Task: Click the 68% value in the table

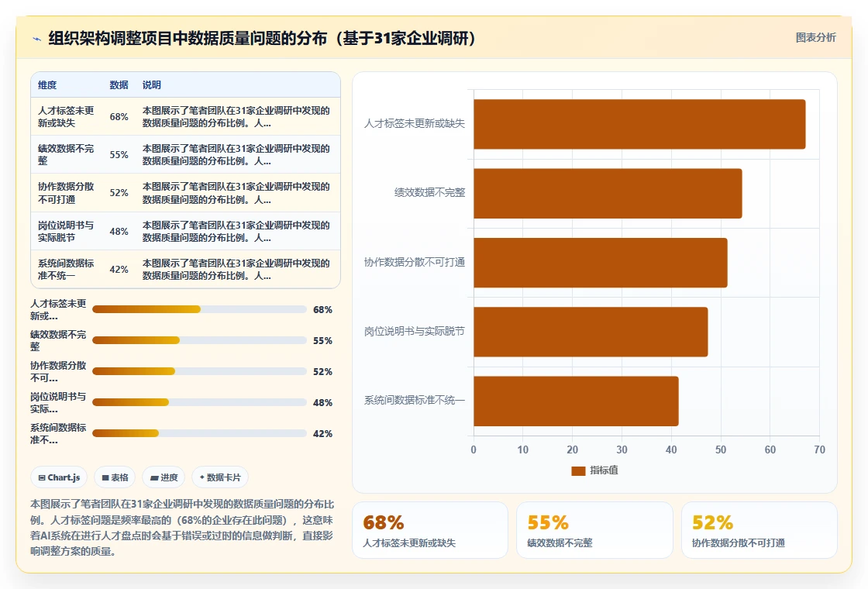Action: (119, 117)
